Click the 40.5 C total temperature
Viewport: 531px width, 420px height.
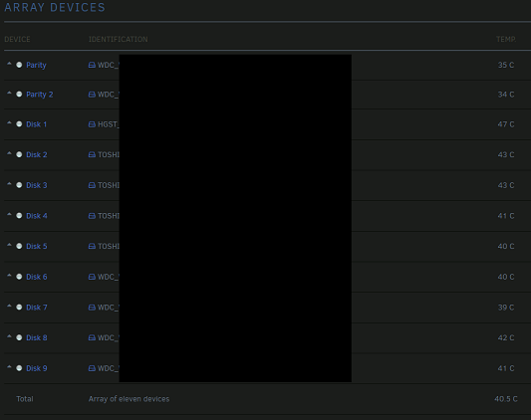[506, 399]
